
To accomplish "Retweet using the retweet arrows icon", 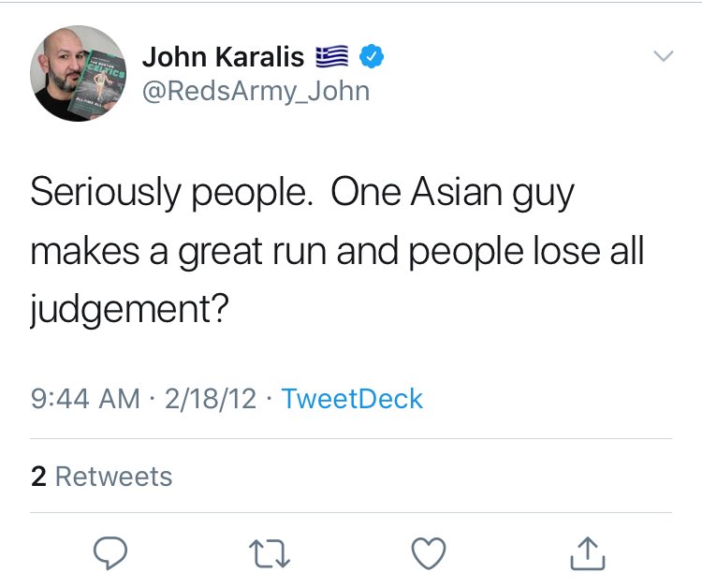I will (270, 555).
